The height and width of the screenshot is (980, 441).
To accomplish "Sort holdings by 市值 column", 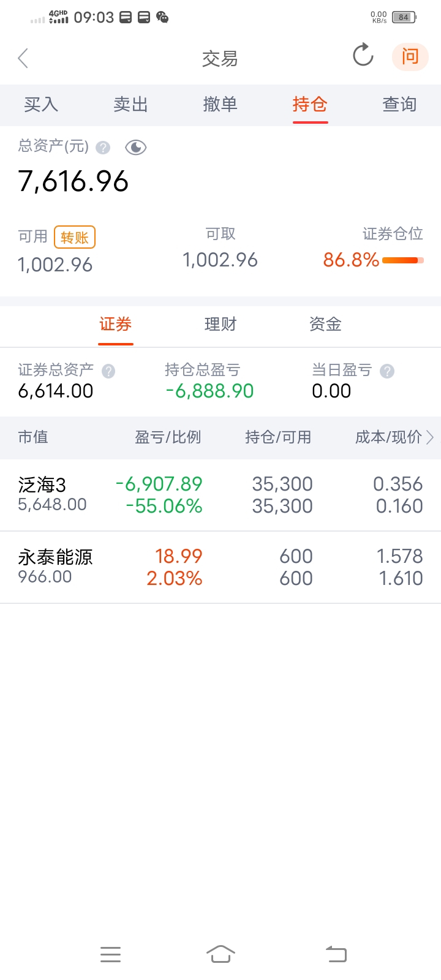I will pyautogui.click(x=33, y=437).
